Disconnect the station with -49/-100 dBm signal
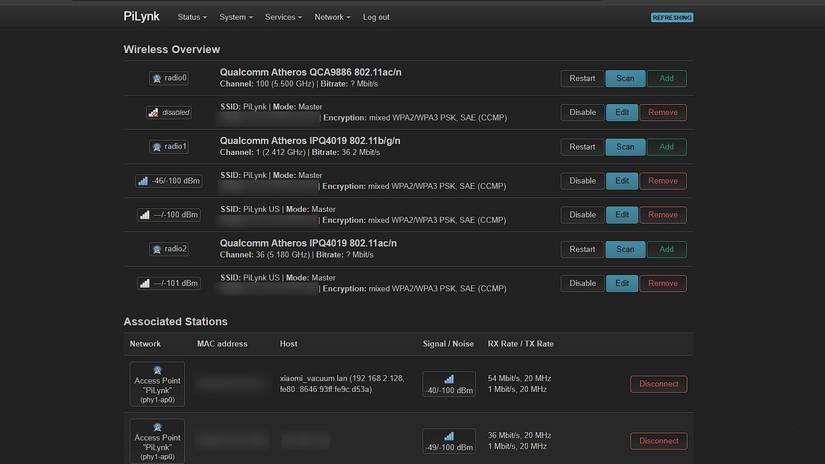The height and width of the screenshot is (464, 825). [x=659, y=441]
